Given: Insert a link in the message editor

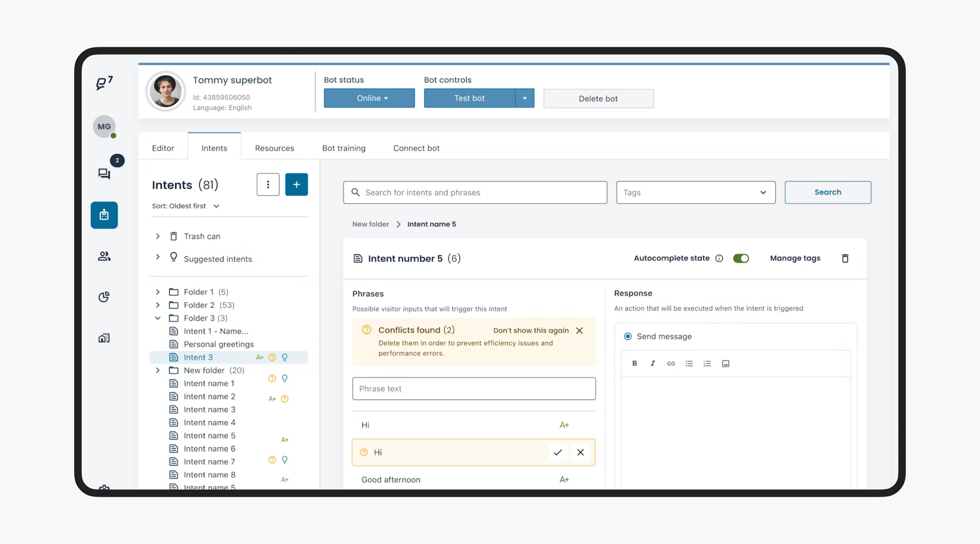Looking at the screenshot, I should (671, 363).
